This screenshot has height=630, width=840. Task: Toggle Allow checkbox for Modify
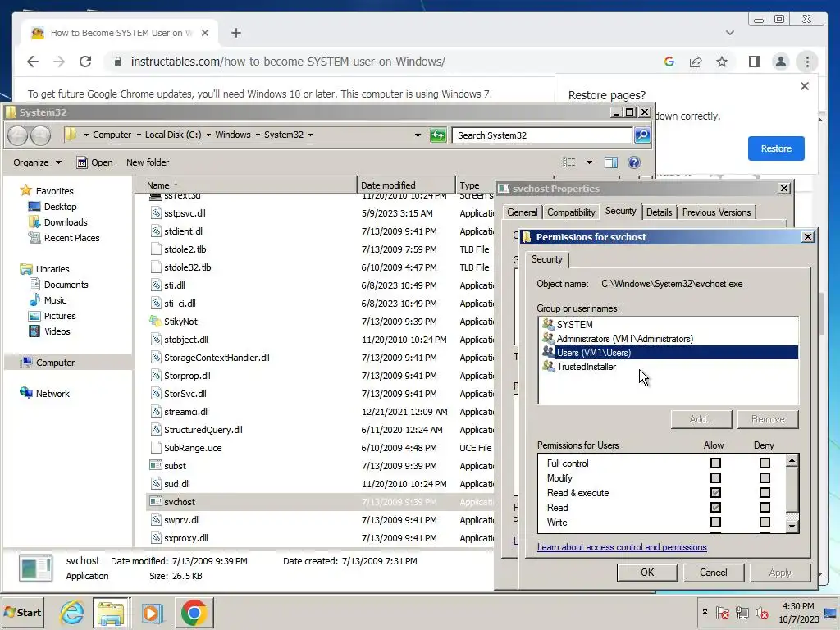click(x=715, y=478)
